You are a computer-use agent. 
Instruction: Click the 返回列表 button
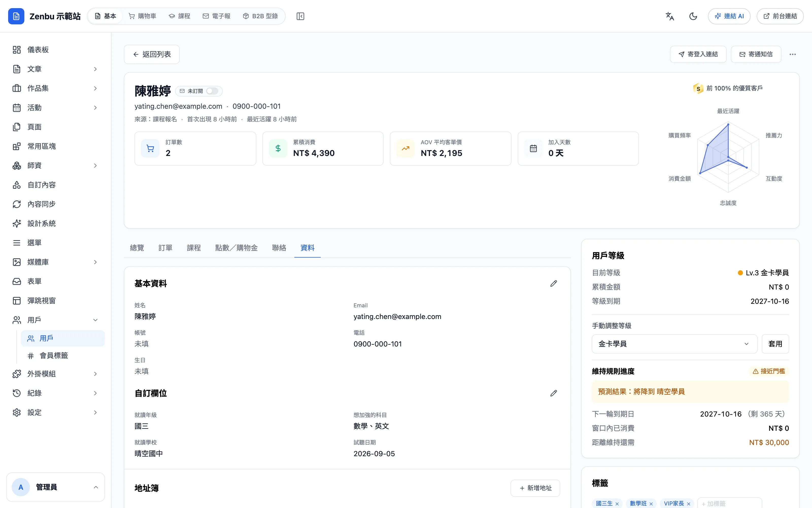pyautogui.click(x=152, y=54)
